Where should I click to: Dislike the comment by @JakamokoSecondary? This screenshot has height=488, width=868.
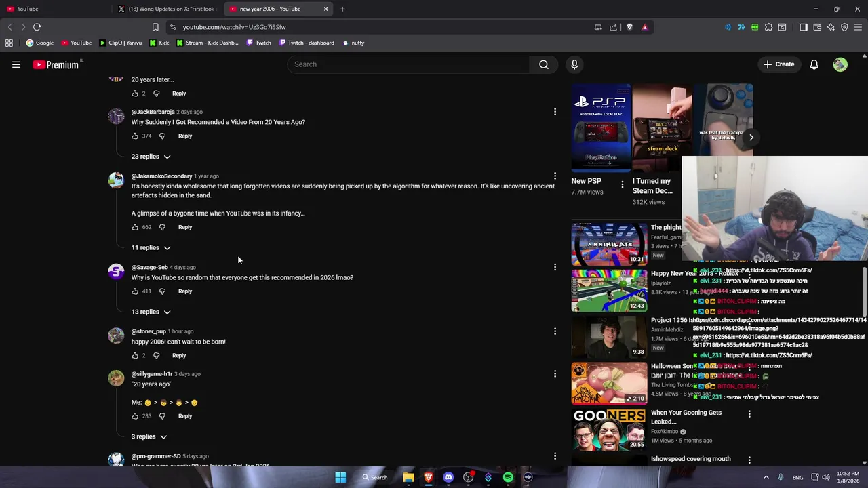point(162,227)
